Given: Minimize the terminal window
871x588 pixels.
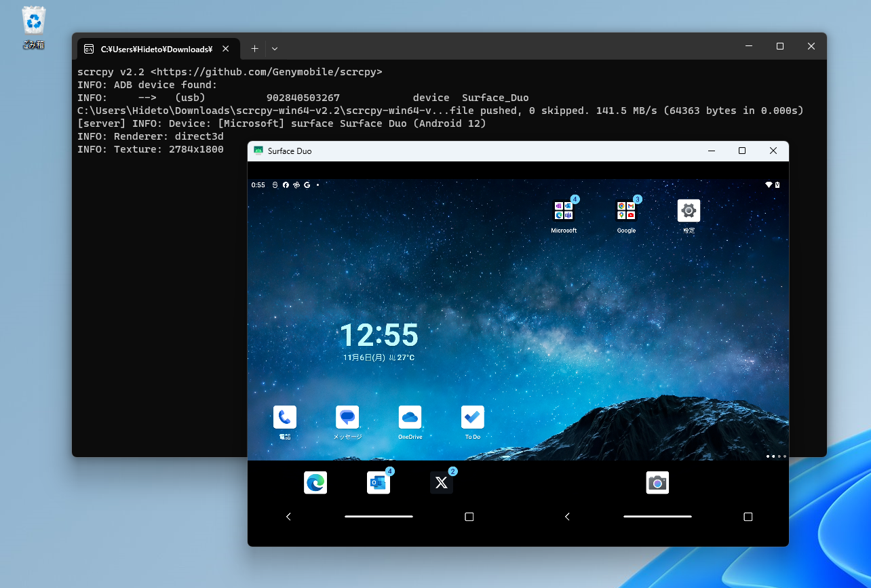Looking at the screenshot, I should point(749,46).
